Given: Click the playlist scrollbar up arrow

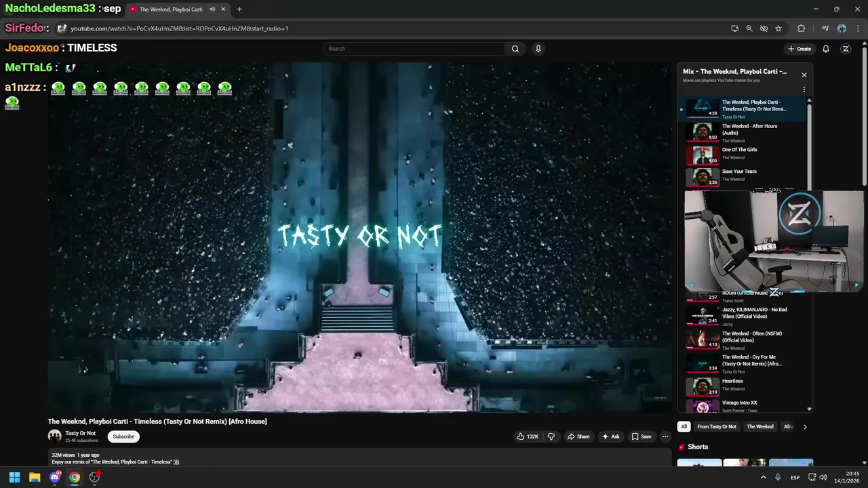Looking at the screenshot, I should [x=809, y=101].
